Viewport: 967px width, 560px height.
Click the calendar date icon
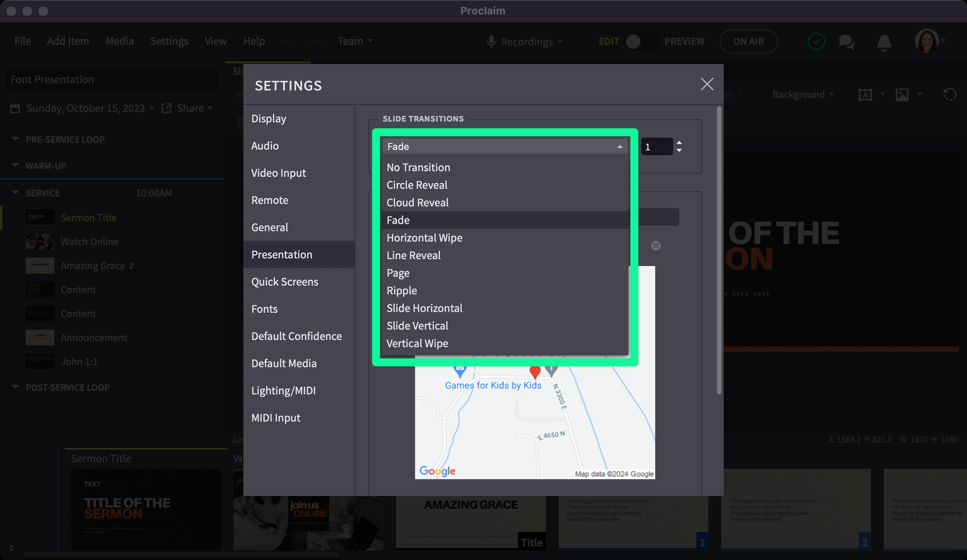point(15,108)
